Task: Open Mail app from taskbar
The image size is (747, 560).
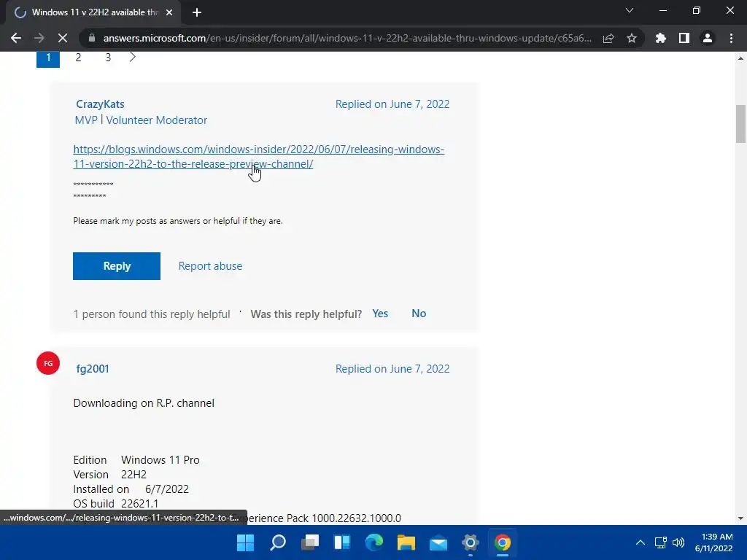Action: click(x=438, y=542)
